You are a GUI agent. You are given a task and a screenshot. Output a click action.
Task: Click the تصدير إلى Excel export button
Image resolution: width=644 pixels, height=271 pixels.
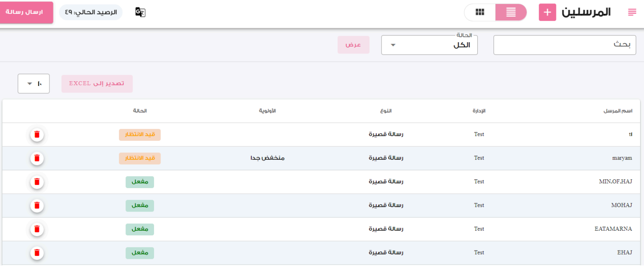pyautogui.click(x=97, y=84)
